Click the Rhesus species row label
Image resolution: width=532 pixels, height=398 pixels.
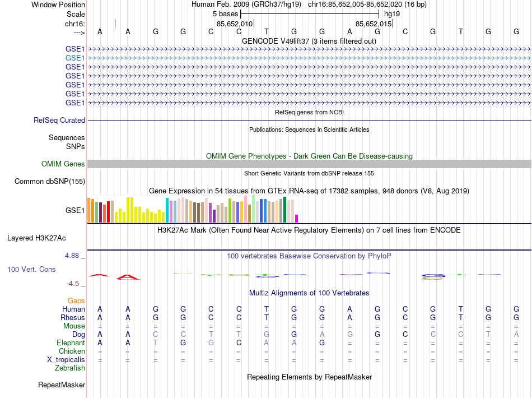[73, 317]
